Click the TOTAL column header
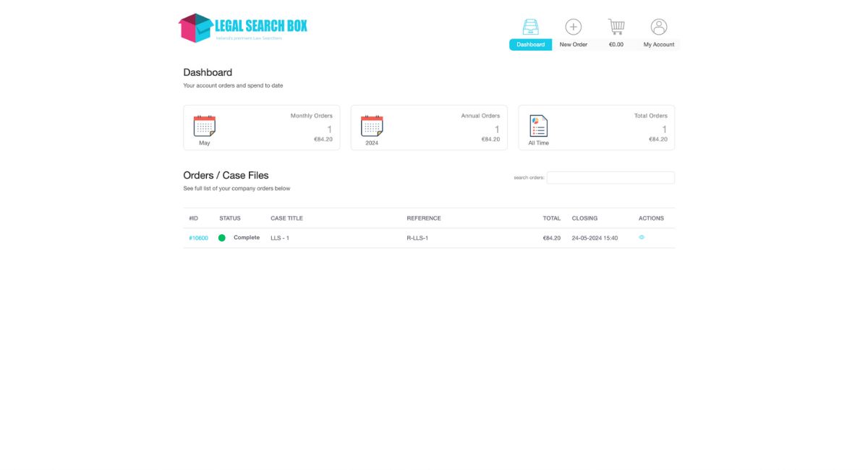The height and width of the screenshot is (470, 868). (x=552, y=218)
